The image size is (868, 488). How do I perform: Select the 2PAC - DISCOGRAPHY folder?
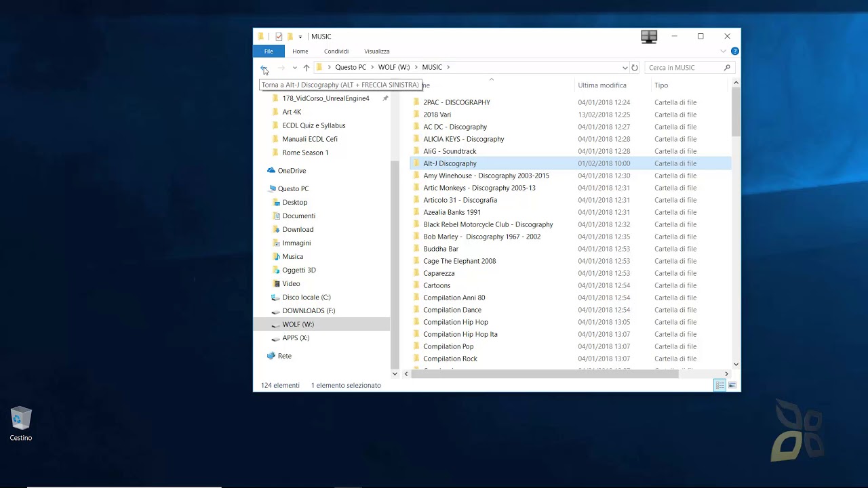[456, 102]
